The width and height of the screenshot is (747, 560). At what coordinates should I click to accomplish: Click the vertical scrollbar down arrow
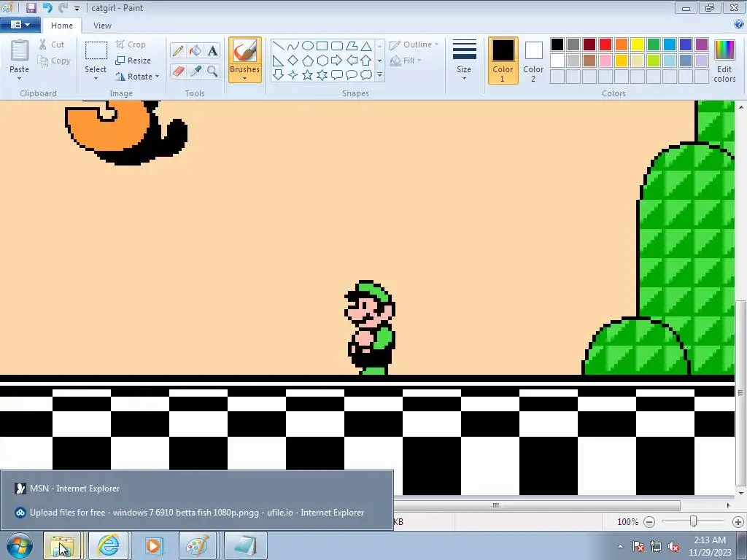[x=740, y=494]
